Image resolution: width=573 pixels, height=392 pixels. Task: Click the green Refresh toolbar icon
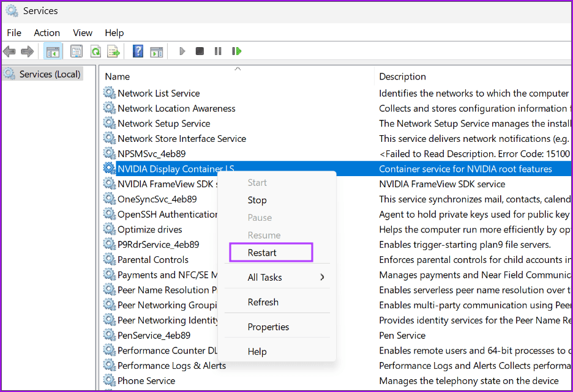[95, 51]
